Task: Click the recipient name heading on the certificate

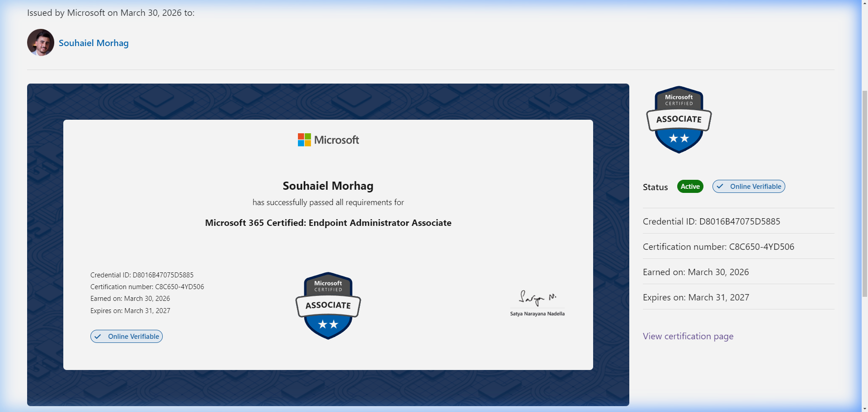Action: [328, 186]
